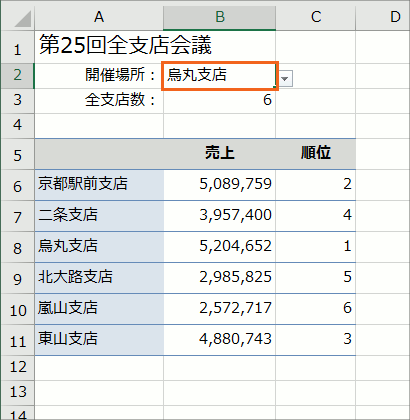This screenshot has height=420, width=410.
Task: Select the rank cell for 北大路支店
Action: [316, 278]
